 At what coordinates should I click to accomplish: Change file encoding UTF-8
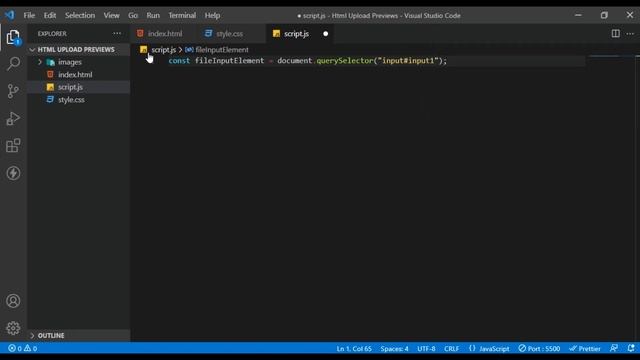point(426,348)
